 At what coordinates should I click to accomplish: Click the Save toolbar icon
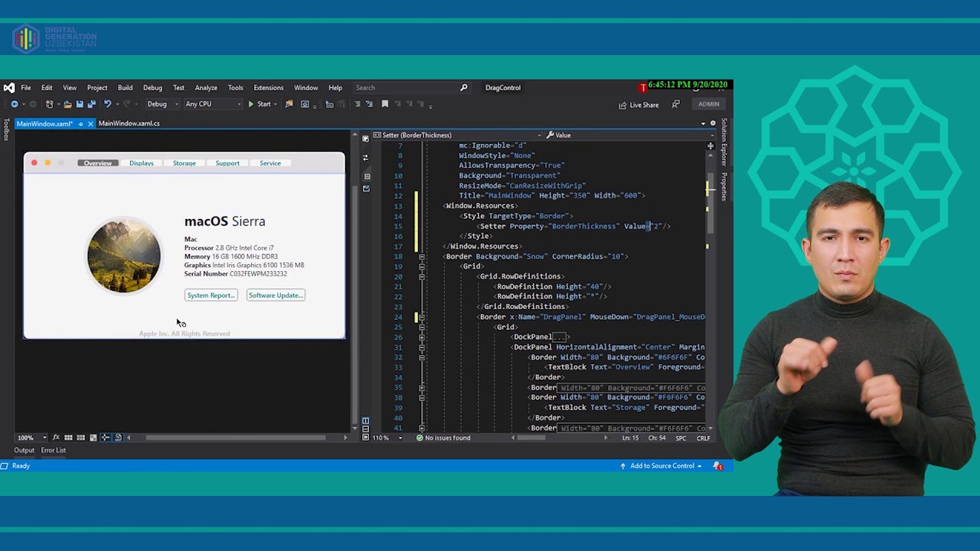click(x=79, y=104)
